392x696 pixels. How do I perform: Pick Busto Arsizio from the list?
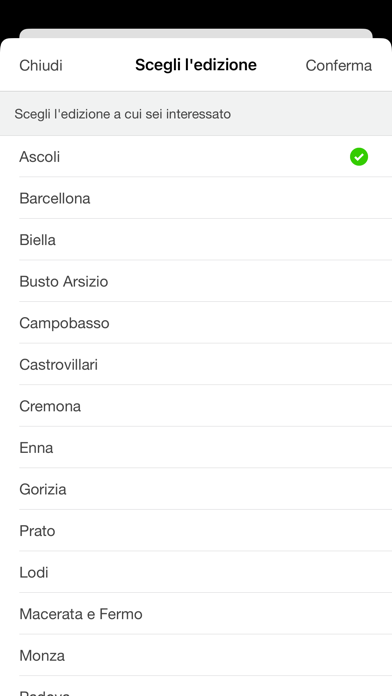(196, 281)
